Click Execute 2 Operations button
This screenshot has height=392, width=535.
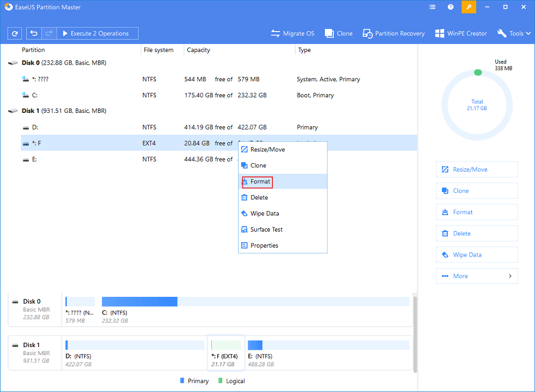(97, 34)
